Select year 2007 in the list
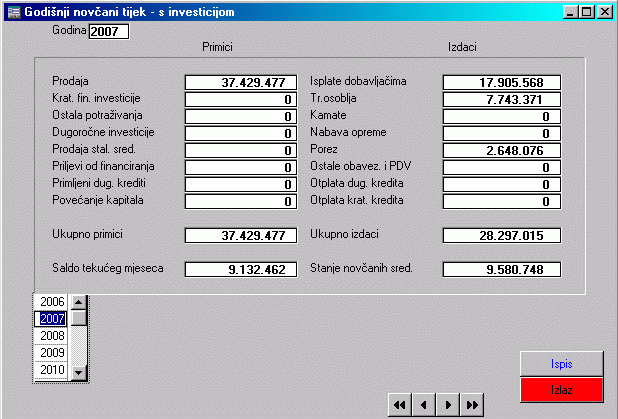The width and height of the screenshot is (618, 419). coord(51,318)
